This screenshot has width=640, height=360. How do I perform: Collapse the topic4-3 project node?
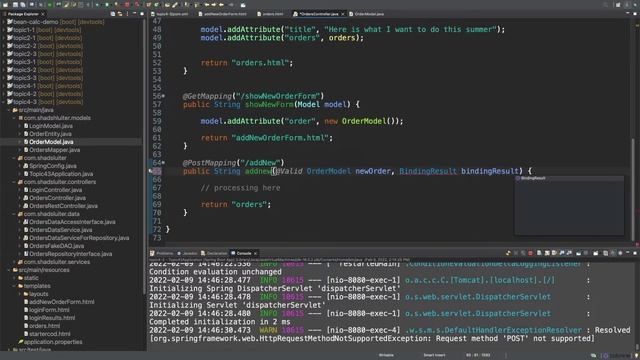4,102
